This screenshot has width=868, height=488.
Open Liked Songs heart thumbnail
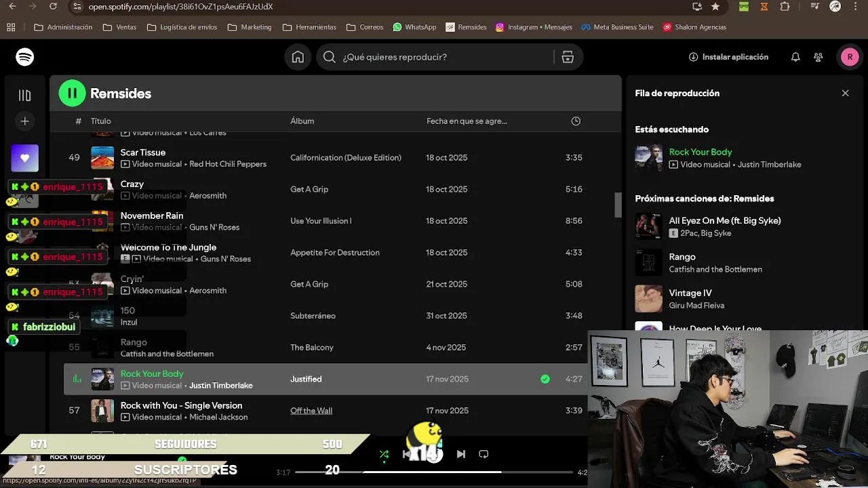25,158
